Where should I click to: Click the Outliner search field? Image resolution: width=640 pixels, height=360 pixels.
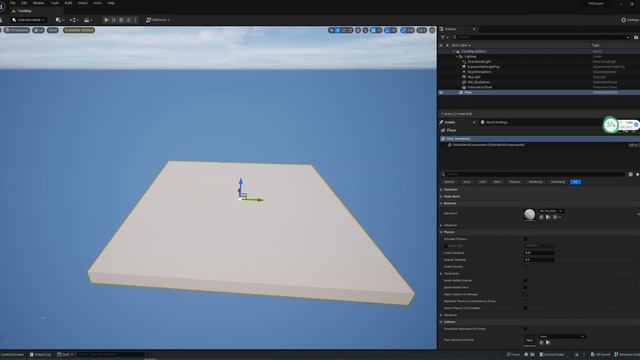pos(542,37)
